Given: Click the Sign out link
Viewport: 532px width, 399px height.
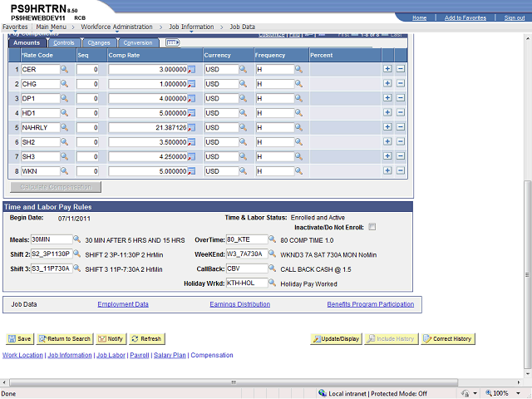Looking at the screenshot, I should pyautogui.click(x=515, y=18).
